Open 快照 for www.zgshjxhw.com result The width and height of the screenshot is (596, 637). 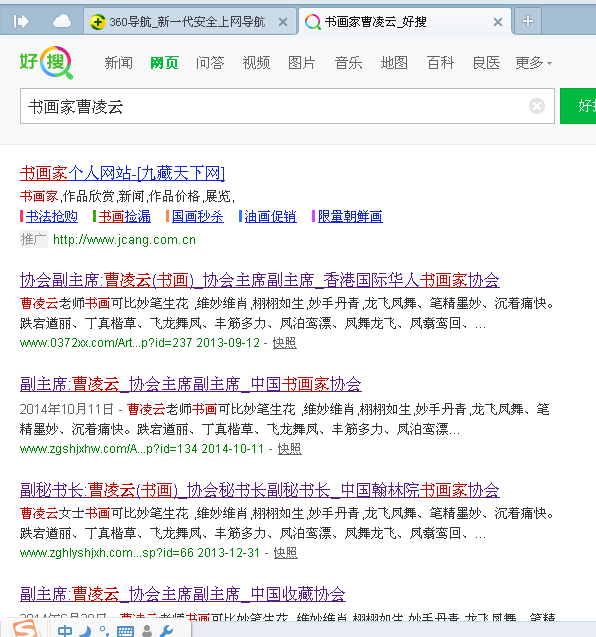click(x=289, y=448)
